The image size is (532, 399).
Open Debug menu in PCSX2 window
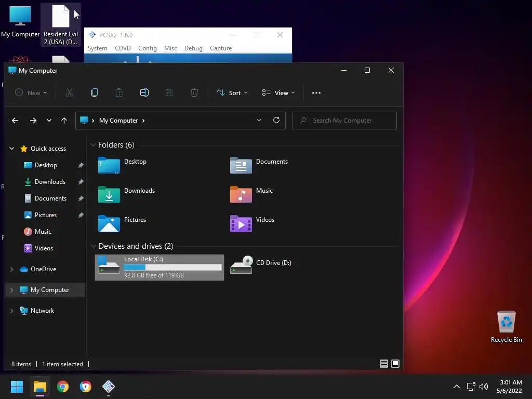click(x=193, y=48)
